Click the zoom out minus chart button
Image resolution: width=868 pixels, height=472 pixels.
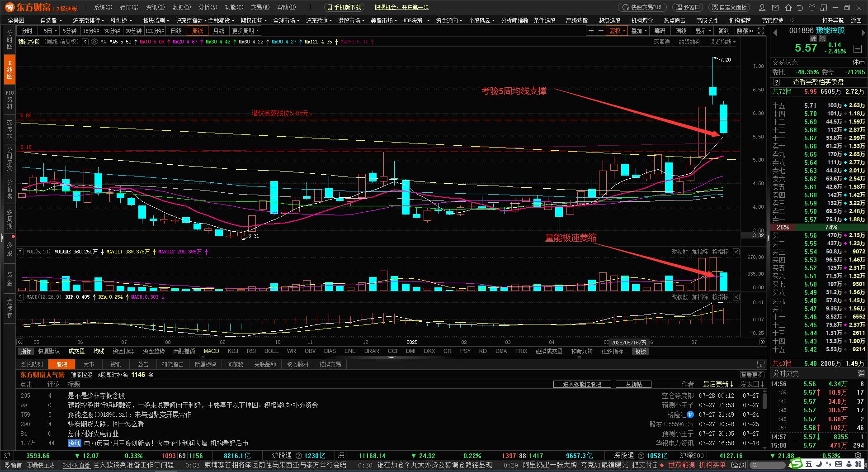(601, 31)
